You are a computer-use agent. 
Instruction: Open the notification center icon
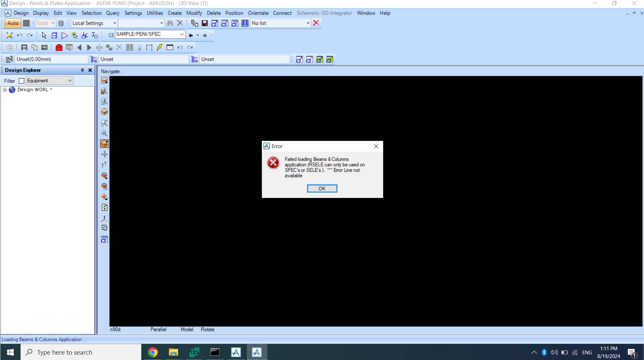pyautogui.click(x=632, y=353)
